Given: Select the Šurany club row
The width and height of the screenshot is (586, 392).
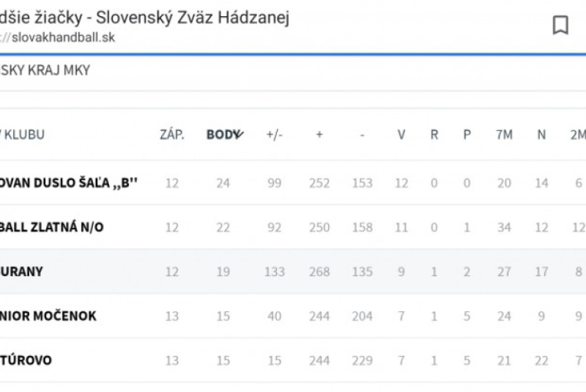Looking at the screenshot, I should click(22, 272).
